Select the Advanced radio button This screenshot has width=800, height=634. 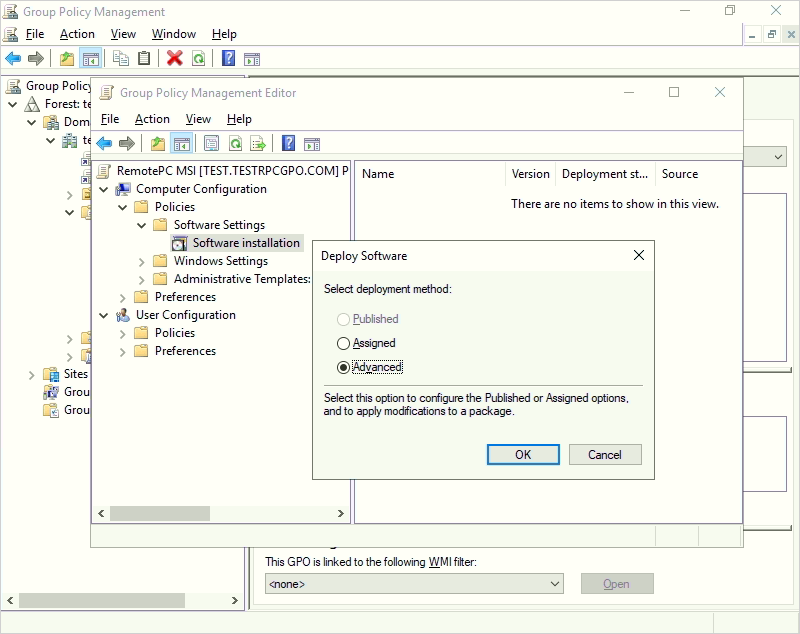tap(344, 367)
